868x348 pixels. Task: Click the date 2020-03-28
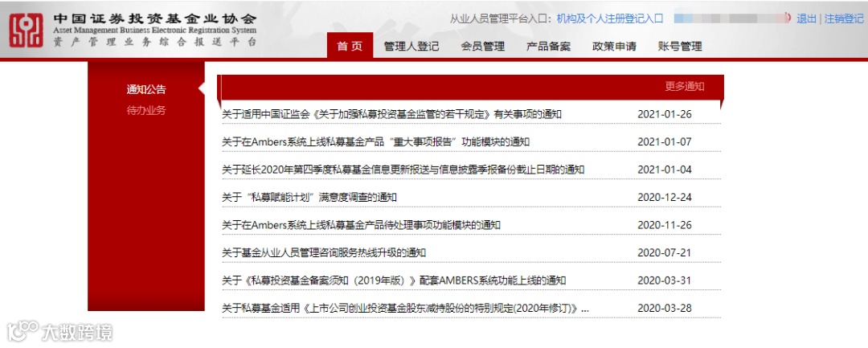tap(665, 308)
